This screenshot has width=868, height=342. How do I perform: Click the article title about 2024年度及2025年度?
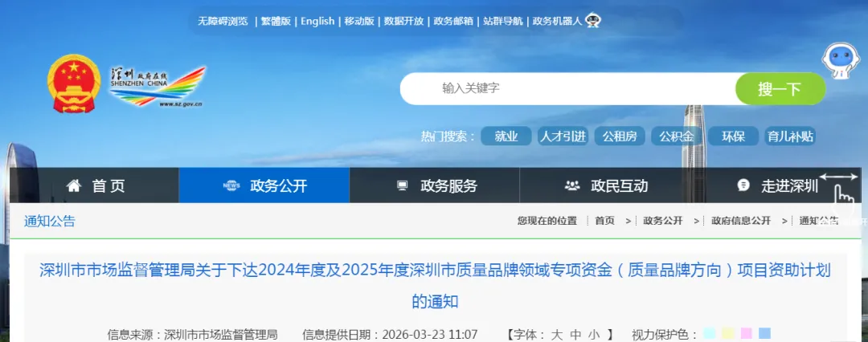pyautogui.click(x=435, y=286)
